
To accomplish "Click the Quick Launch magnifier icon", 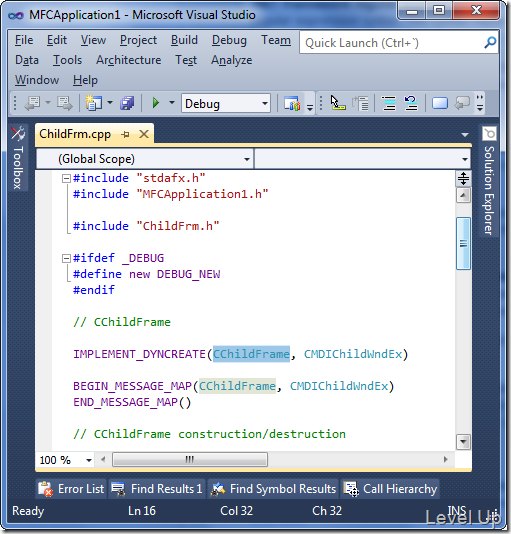I will pyautogui.click(x=490, y=43).
